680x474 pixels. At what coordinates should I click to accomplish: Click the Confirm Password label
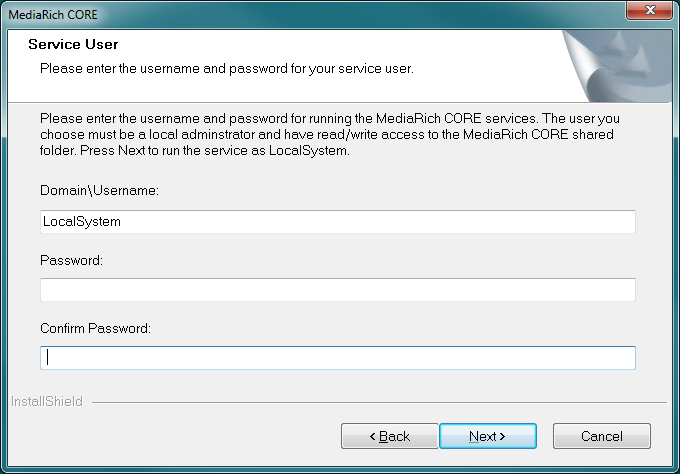[x=95, y=328]
